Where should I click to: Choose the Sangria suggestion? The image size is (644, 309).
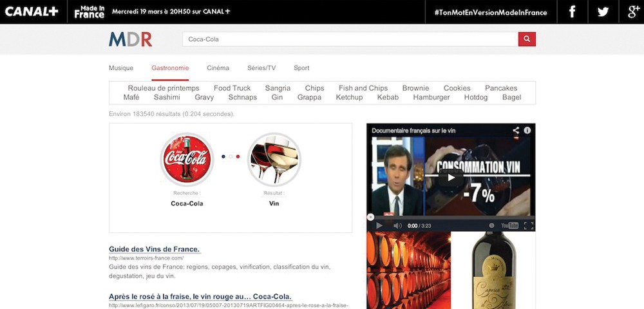278,88
